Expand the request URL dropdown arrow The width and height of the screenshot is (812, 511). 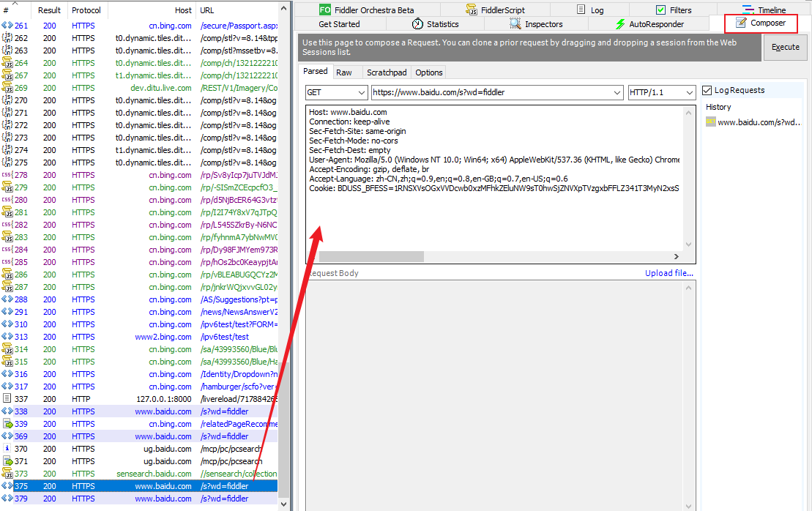pos(617,93)
